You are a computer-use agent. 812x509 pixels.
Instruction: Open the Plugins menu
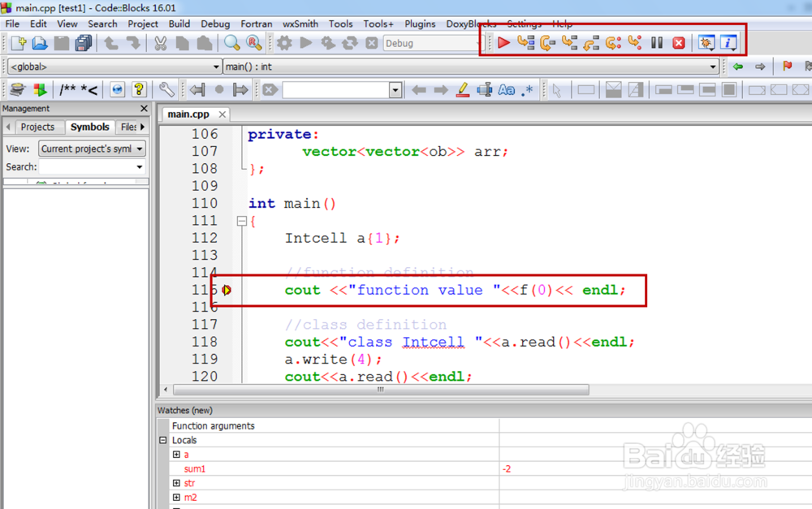420,24
